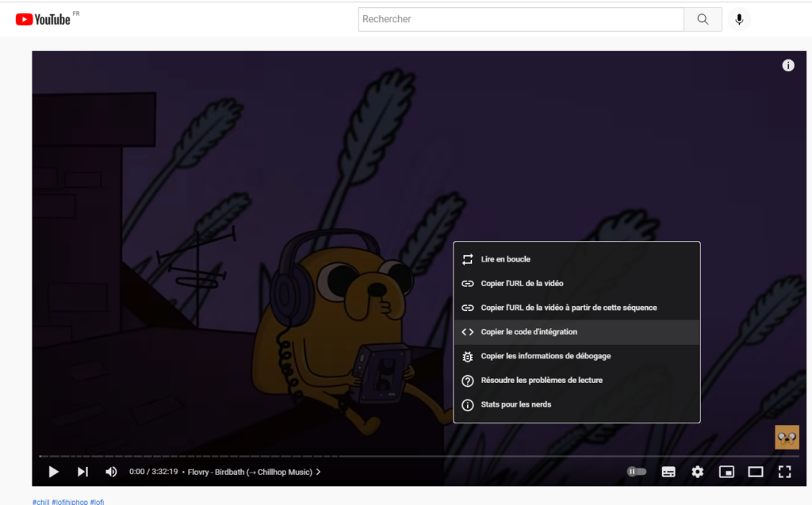Toggle subtitles on the video
The width and height of the screenshot is (812, 505).
[x=668, y=472]
